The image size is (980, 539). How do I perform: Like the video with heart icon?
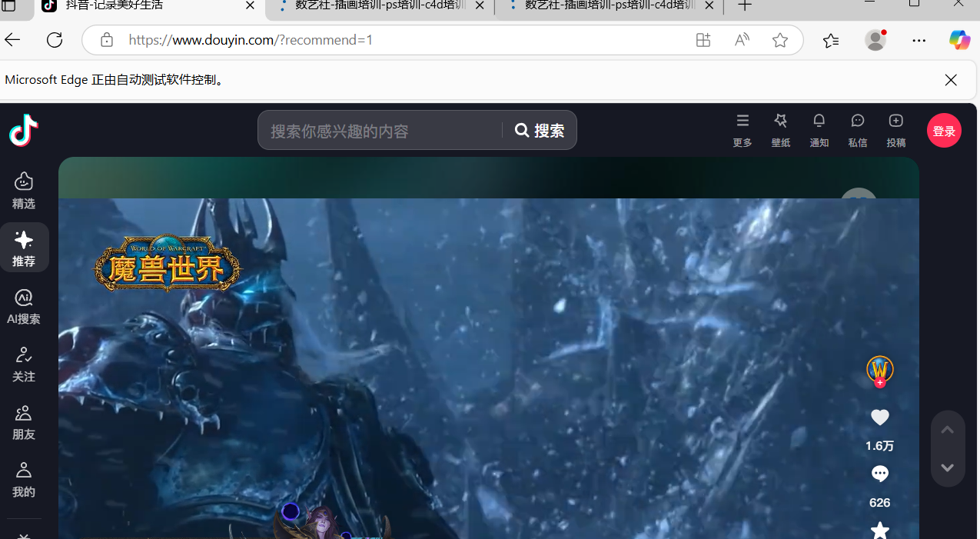point(879,418)
